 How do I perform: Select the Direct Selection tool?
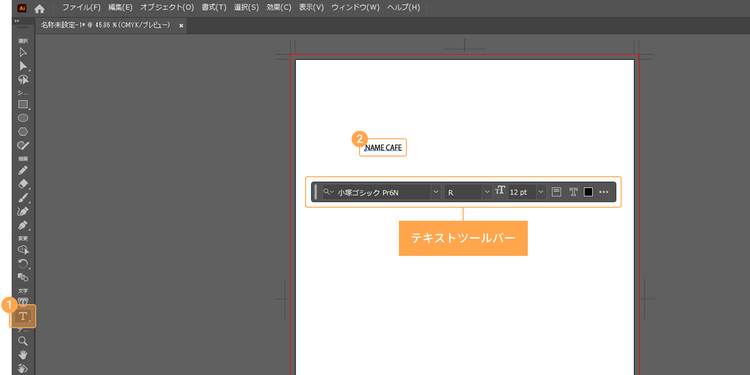(x=23, y=66)
